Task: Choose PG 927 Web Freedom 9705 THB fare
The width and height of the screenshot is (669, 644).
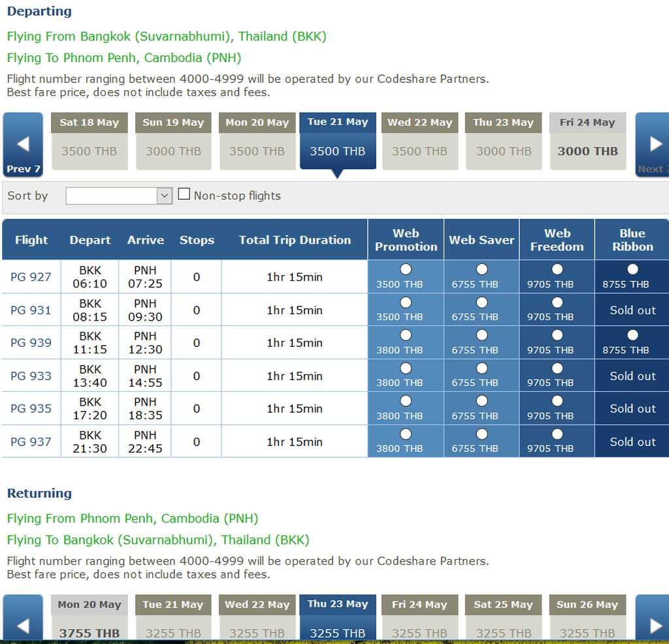Action: [557, 269]
